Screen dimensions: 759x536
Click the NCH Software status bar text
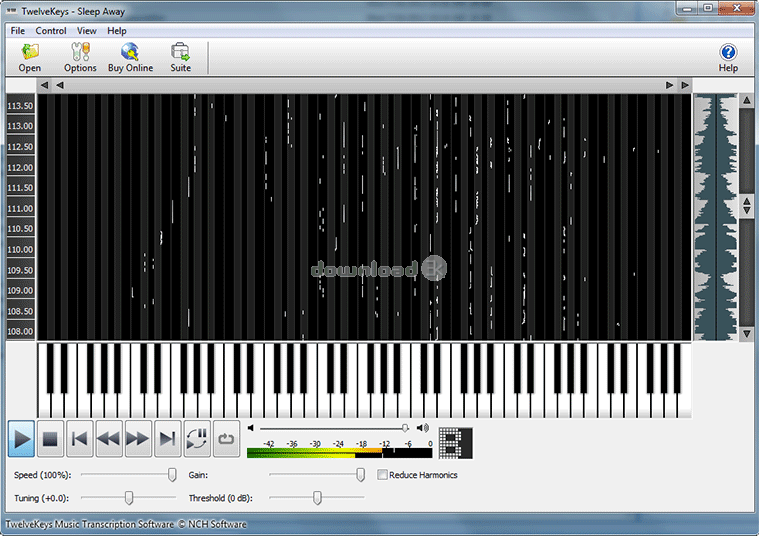click(x=126, y=524)
